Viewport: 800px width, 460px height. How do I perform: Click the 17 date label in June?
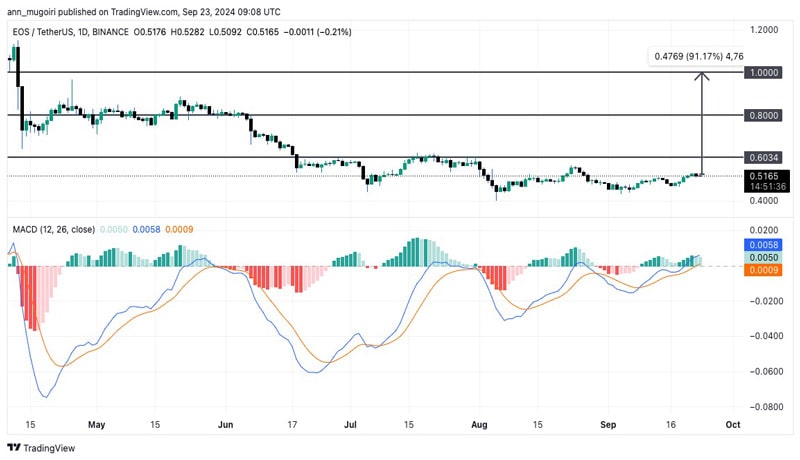click(x=292, y=424)
